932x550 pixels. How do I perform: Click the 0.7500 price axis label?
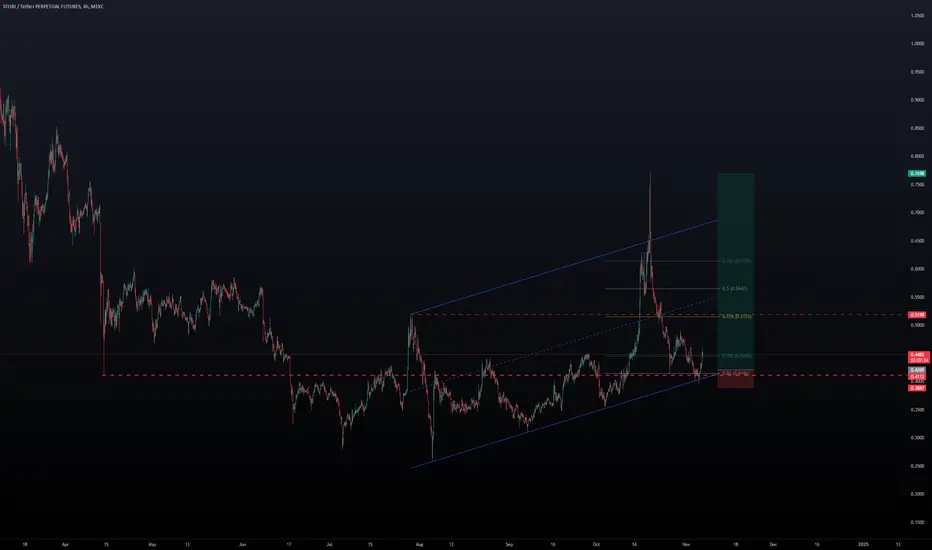tap(917, 184)
